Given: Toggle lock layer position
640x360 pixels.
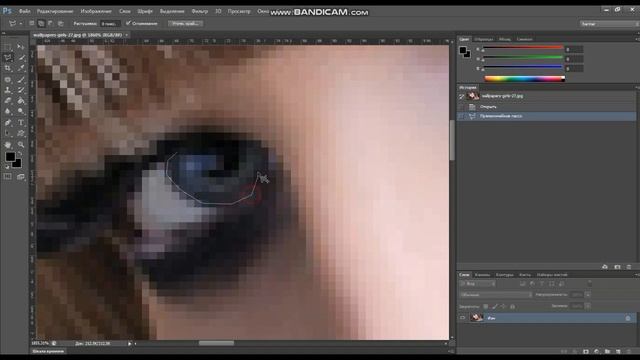Looking at the screenshot, I should (503, 306).
